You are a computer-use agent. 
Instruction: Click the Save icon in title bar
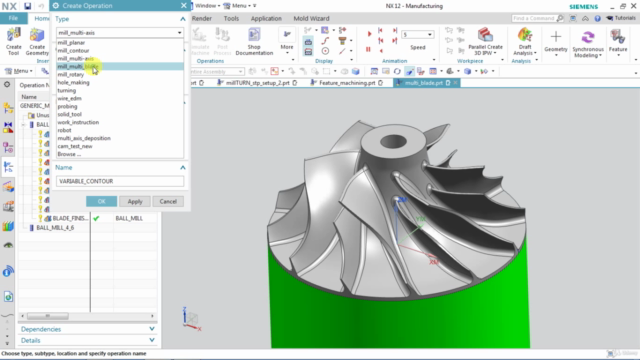tap(27, 6)
